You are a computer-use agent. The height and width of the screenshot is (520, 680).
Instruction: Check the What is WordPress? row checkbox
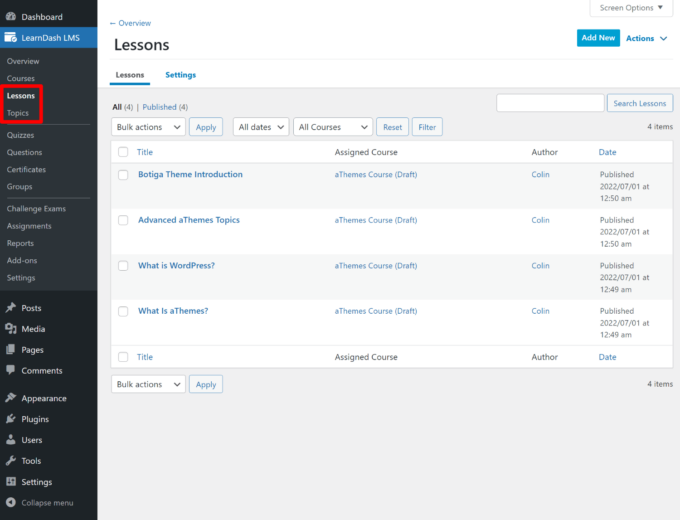(x=123, y=266)
